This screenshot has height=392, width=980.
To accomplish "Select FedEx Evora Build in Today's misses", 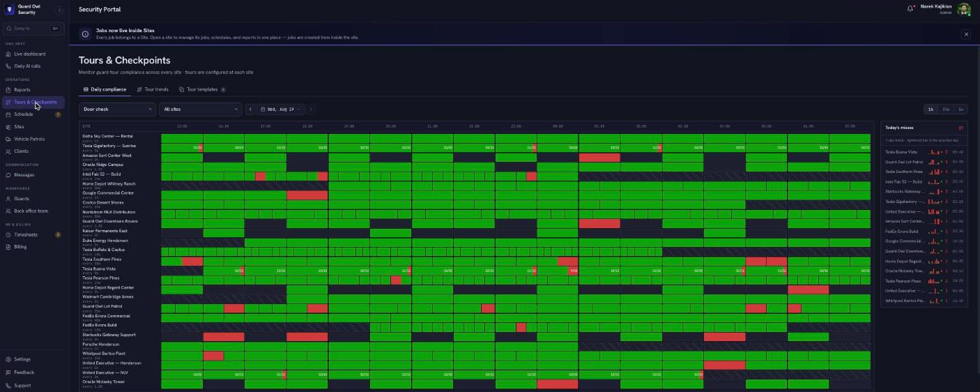I will tap(924, 231).
